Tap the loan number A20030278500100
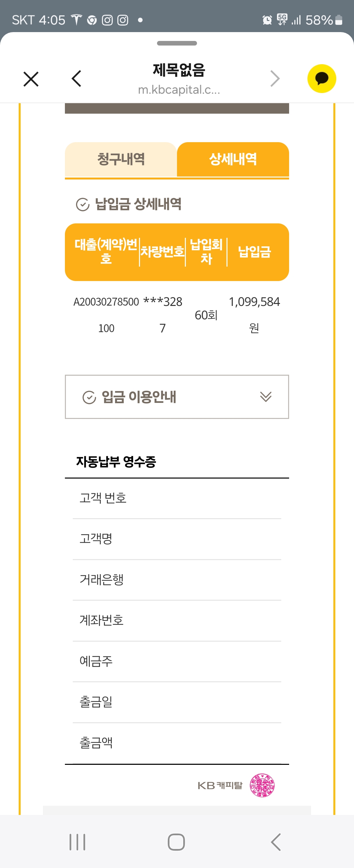354x868 pixels. tap(106, 315)
